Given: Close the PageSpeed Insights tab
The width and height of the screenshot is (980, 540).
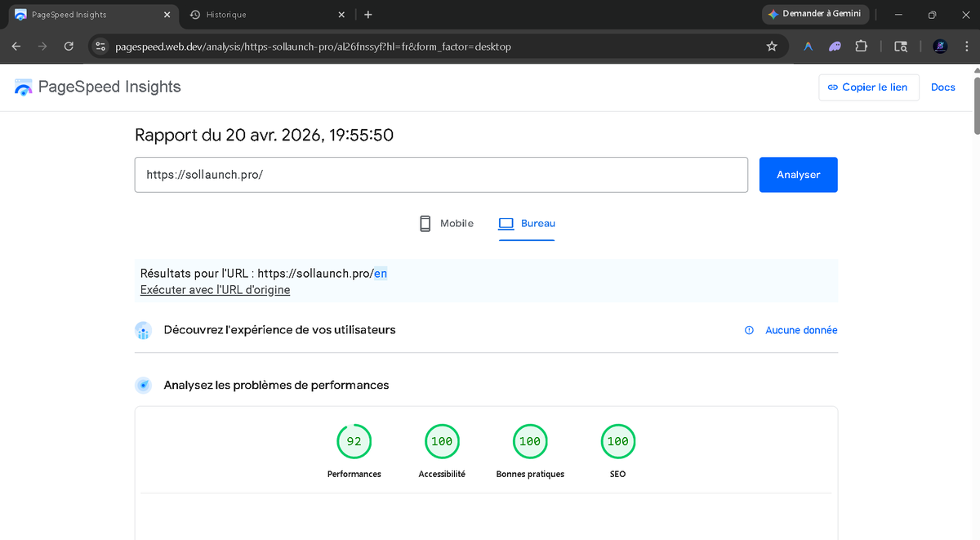Looking at the screenshot, I should (x=167, y=15).
